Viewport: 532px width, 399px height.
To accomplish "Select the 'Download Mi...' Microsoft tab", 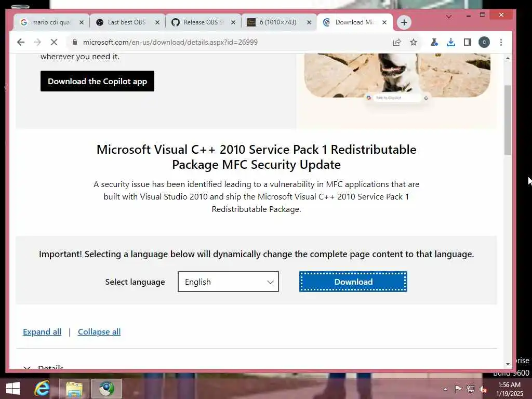I will click(353, 22).
